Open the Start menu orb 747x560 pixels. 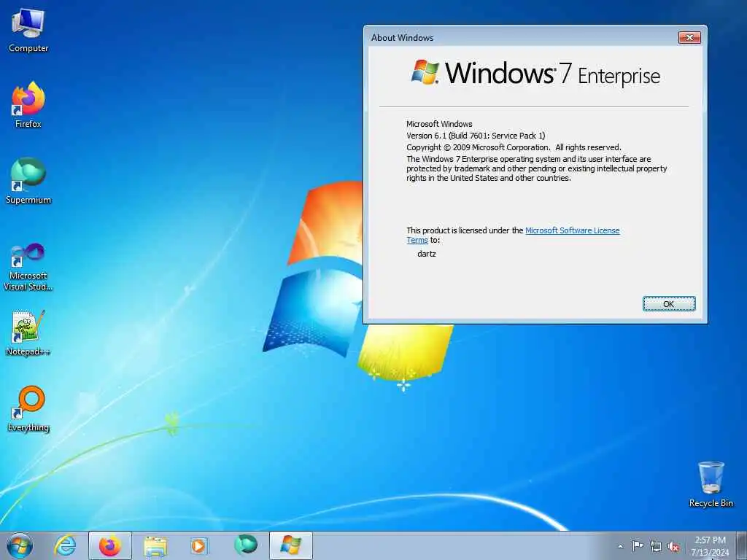[x=20, y=545]
